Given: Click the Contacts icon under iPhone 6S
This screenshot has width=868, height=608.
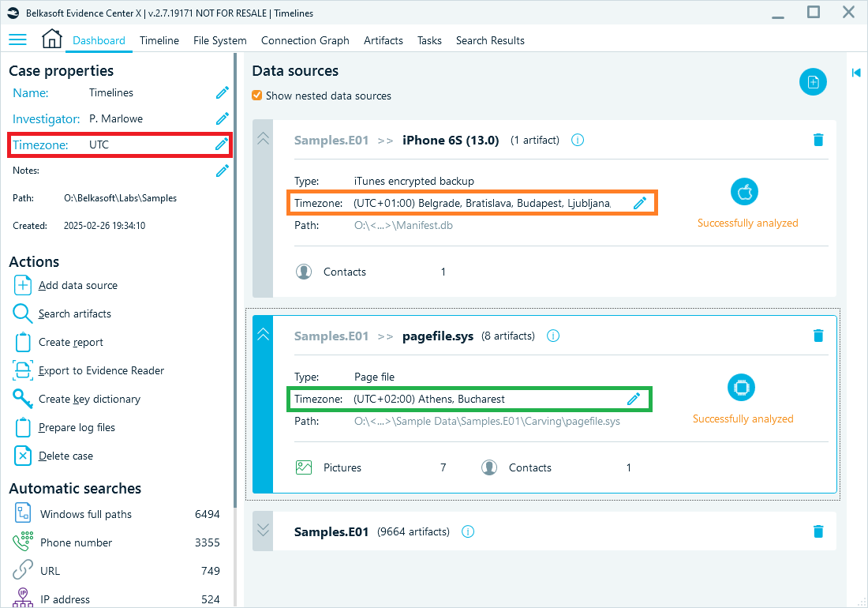Looking at the screenshot, I should click(304, 272).
